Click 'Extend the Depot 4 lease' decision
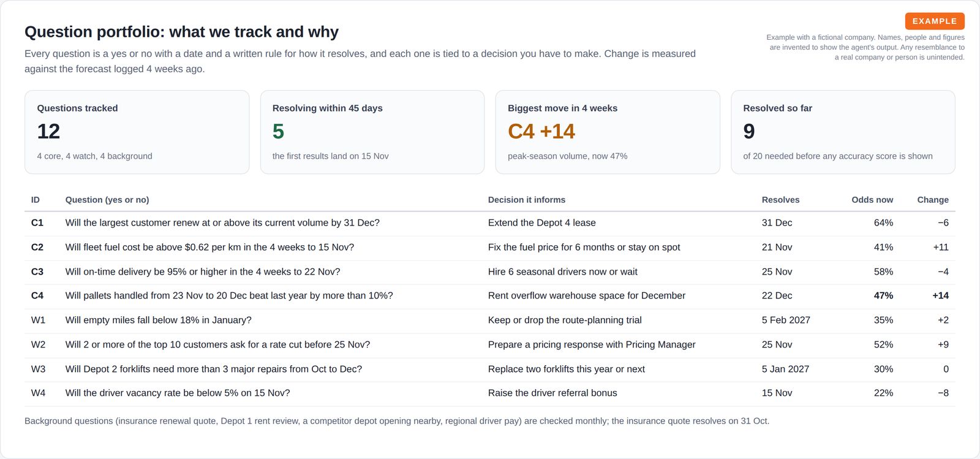This screenshot has width=980, height=459. pyautogui.click(x=542, y=223)
